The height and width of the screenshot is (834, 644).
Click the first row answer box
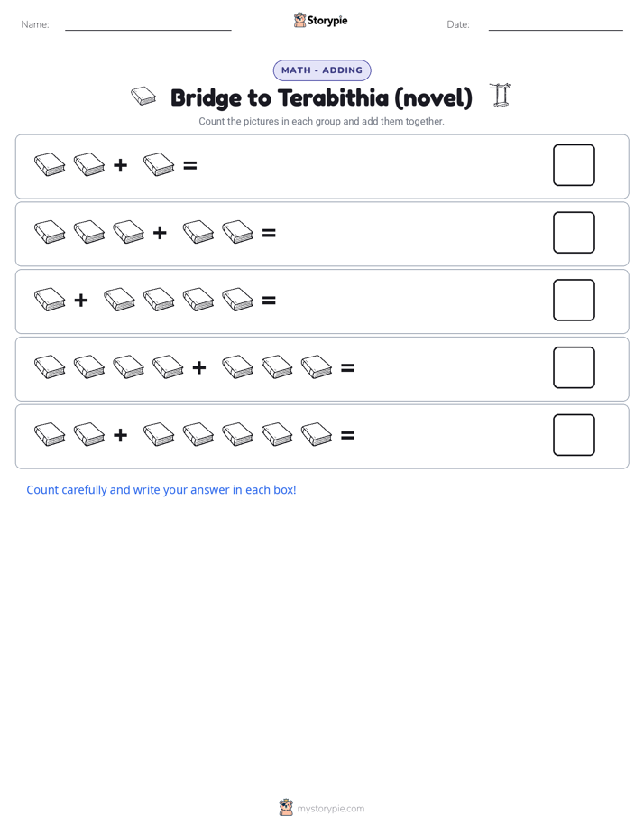[x=574, y=165]
